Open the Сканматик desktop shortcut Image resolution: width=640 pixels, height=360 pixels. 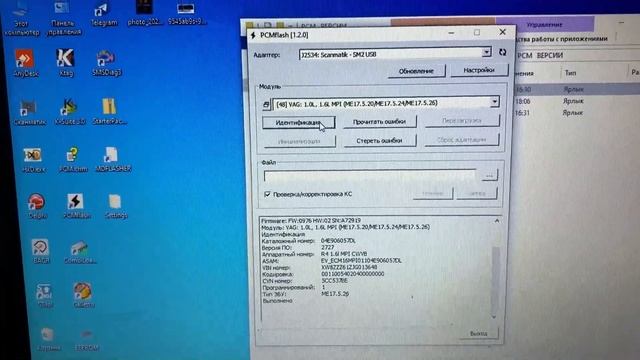tap(29, 111)
